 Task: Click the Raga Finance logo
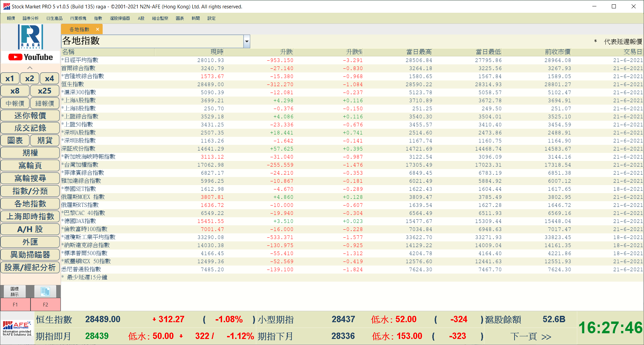point(31,37)
